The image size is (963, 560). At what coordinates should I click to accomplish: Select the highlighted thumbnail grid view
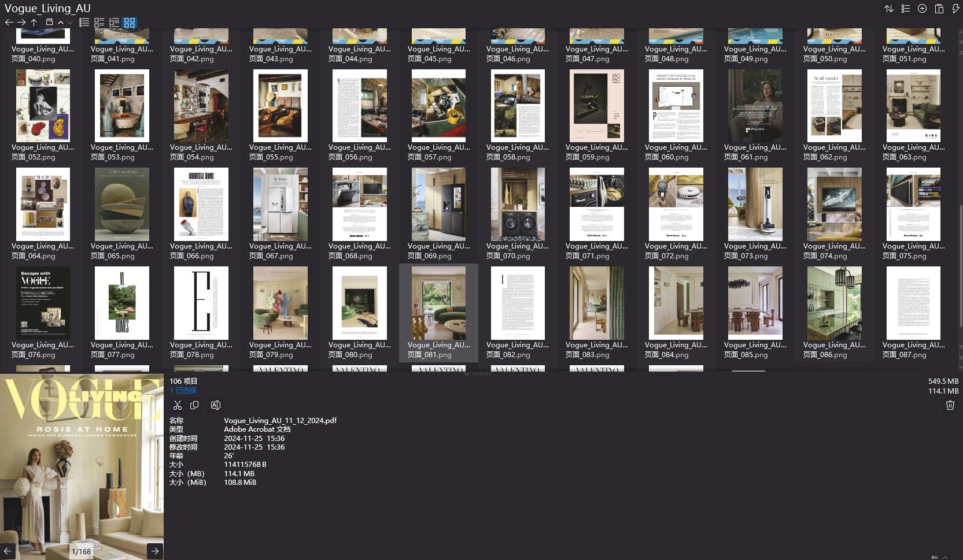130,23
